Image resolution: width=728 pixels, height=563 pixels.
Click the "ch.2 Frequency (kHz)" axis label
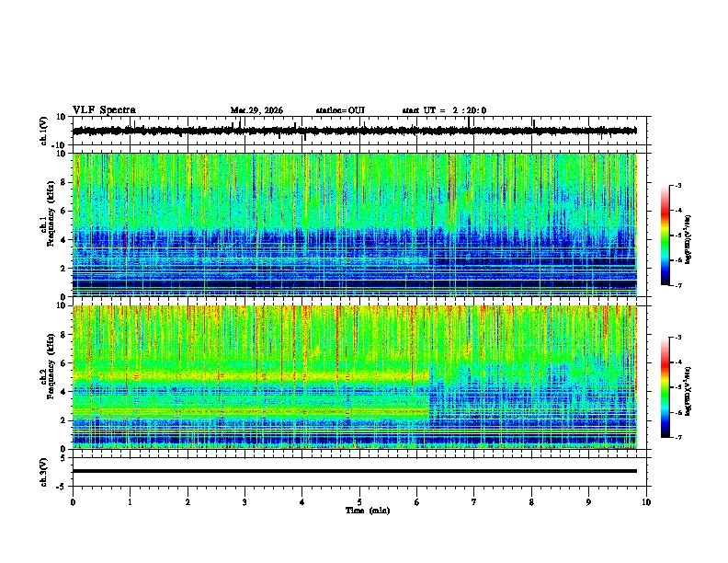[x=48, y=365]
